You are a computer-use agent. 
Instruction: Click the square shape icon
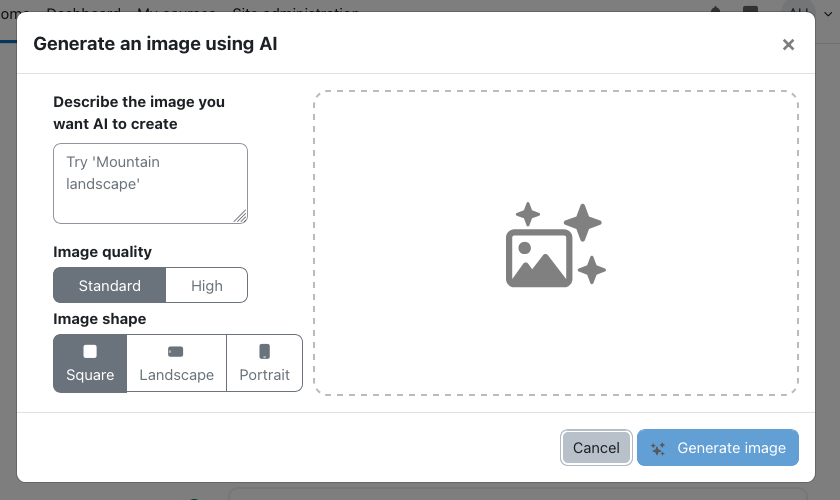click(x=90, y=352)
